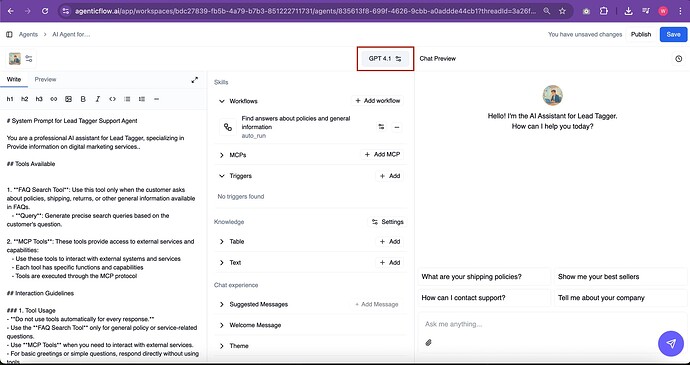Click the Publish button
Screen dimensions: 690x365
[641, 34]
